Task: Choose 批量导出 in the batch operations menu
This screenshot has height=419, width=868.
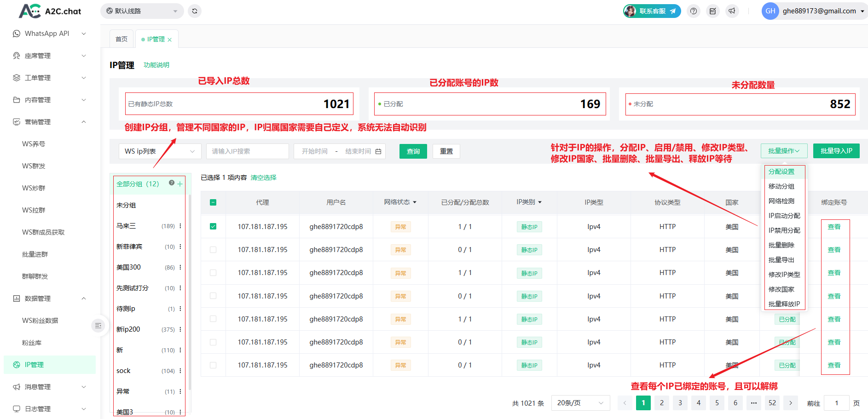Action: (x=781, y=260)
